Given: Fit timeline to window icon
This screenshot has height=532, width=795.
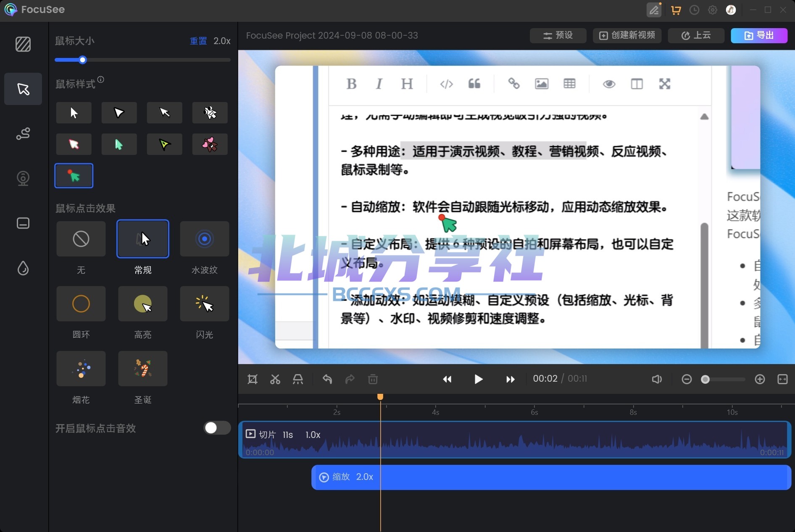Looking at the screenshot, I should pos(782,380).
